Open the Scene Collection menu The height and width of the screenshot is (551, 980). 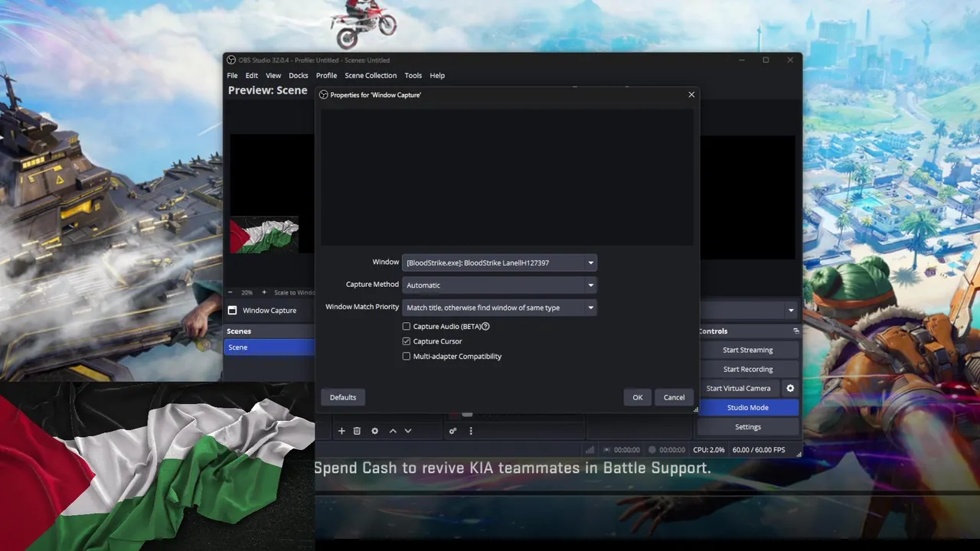pos(371,75)
